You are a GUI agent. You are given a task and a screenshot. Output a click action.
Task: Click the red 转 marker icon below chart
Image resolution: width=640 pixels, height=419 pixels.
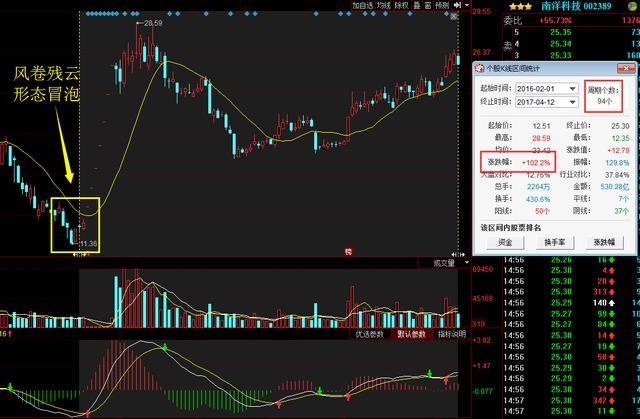click(x=348, y=252)
